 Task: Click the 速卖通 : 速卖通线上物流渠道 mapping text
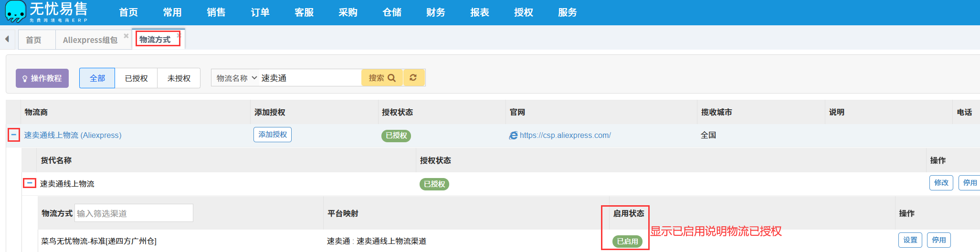pos(377,241)
